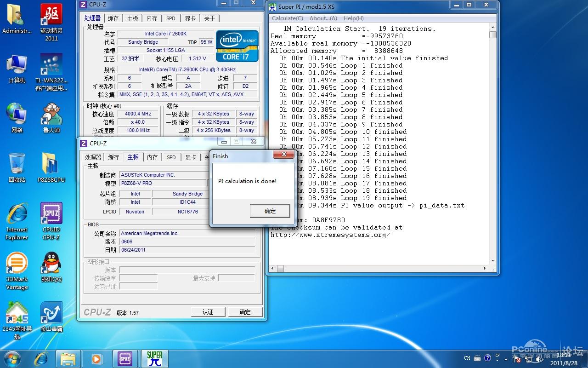Open the Windows Start menu

(12, 359)
